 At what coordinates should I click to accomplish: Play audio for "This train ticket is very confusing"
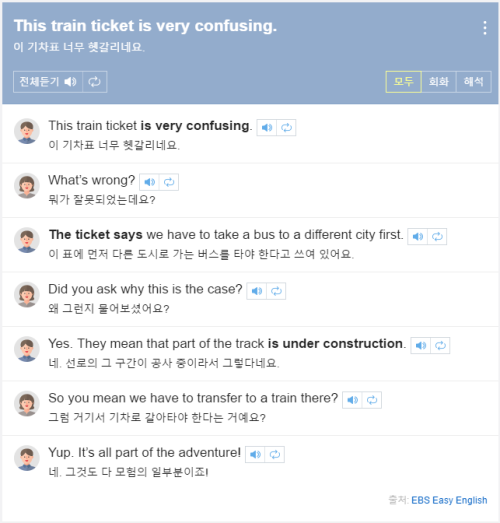[267, 127]
